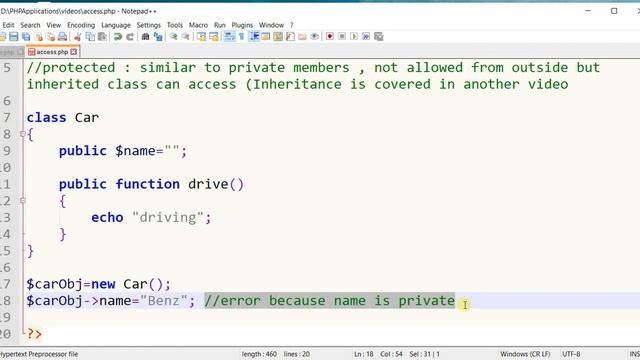Click the Zoom In toolbar icon
This screenshot has width=640, height=360.
173,37
